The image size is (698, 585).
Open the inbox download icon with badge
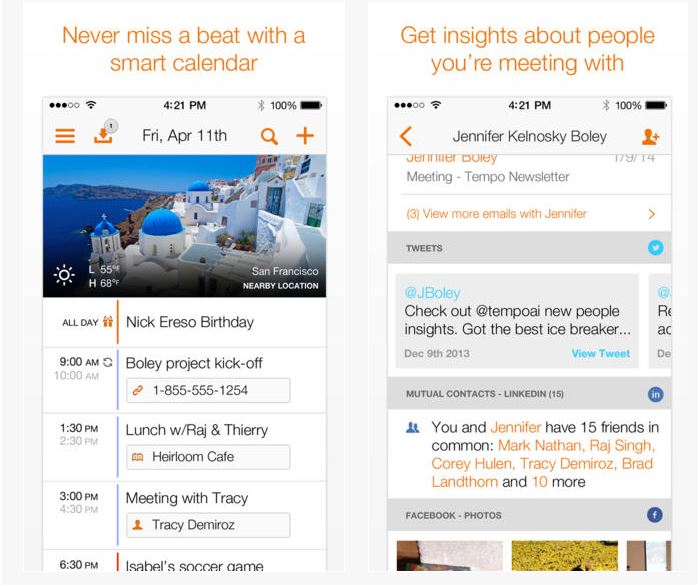tap(104, 133)
